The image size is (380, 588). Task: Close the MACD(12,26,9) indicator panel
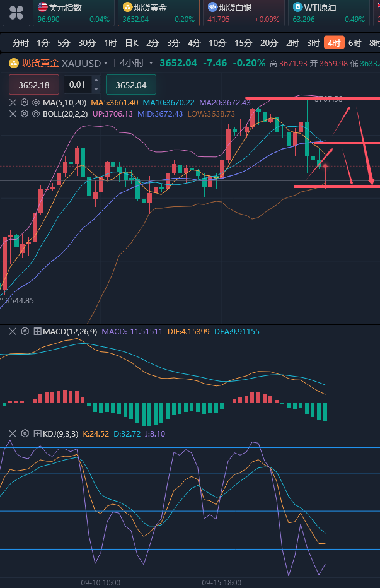[13, 331]
